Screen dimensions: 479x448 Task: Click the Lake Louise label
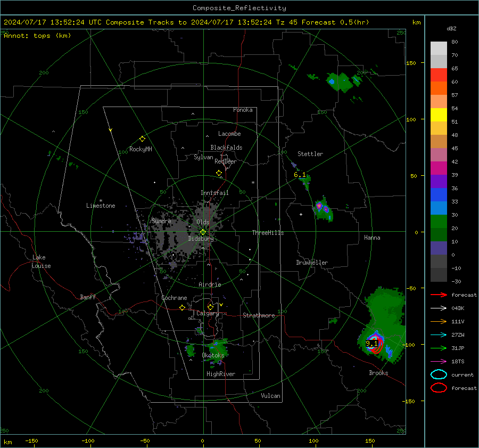click(41, 262)
